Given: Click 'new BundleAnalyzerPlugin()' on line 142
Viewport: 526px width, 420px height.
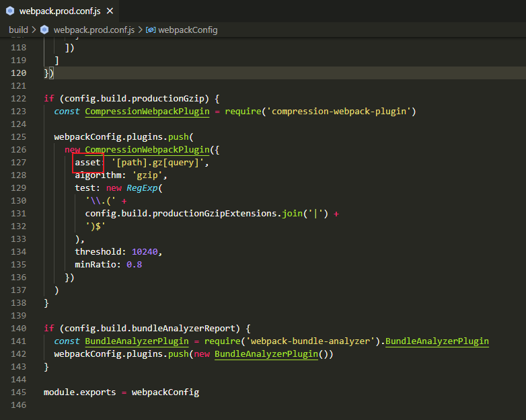Looking at the screenshot, I should (264, 354).
